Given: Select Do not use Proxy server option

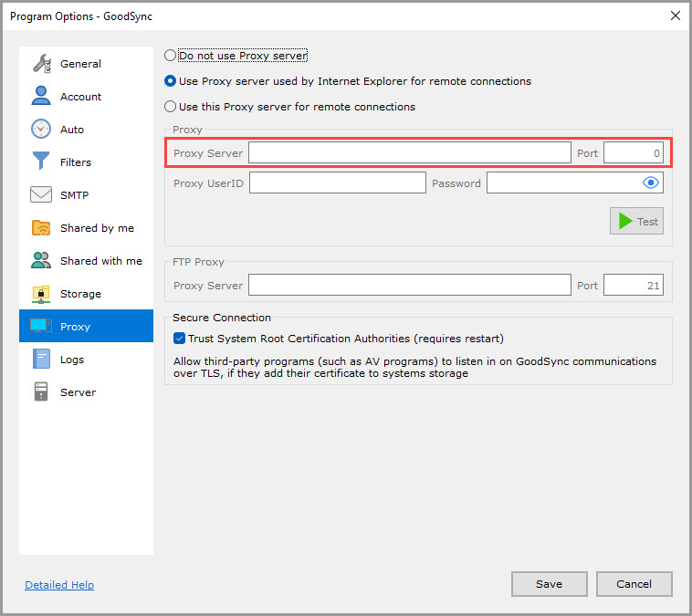Looking at the screenshot, I should coord(171,56).
